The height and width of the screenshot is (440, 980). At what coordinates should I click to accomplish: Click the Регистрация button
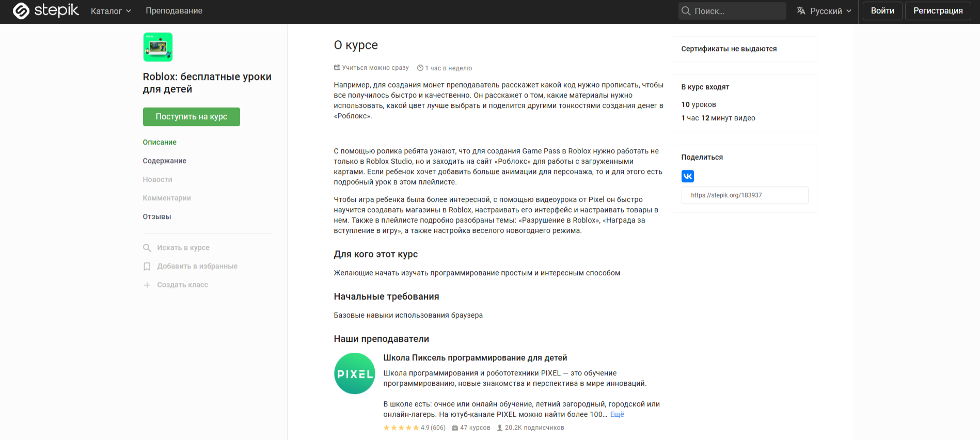pos(938,11)
